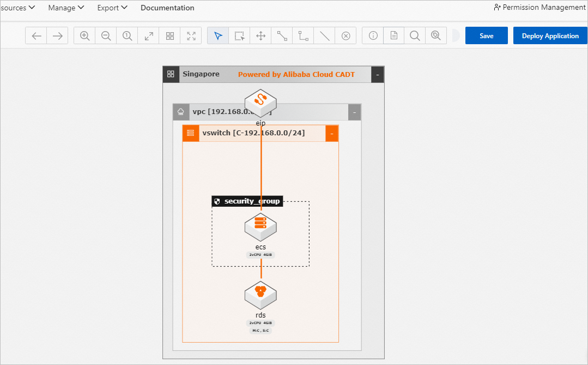588x365 pixels.
Task: Click the diagonal expand arrows icon
Action: coord(149,35)
